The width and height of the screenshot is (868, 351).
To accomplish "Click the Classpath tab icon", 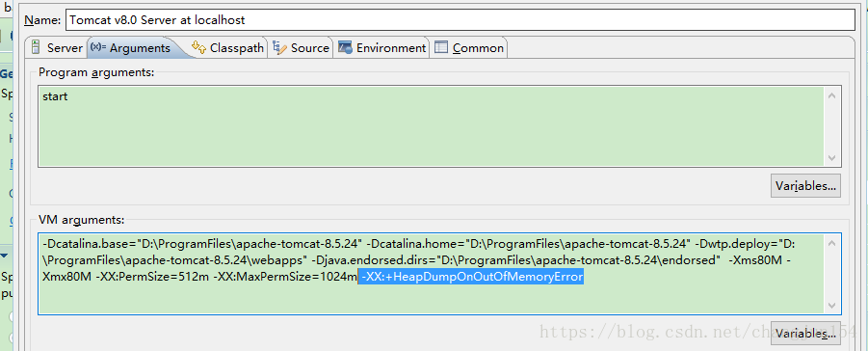I will pos(198,47).
